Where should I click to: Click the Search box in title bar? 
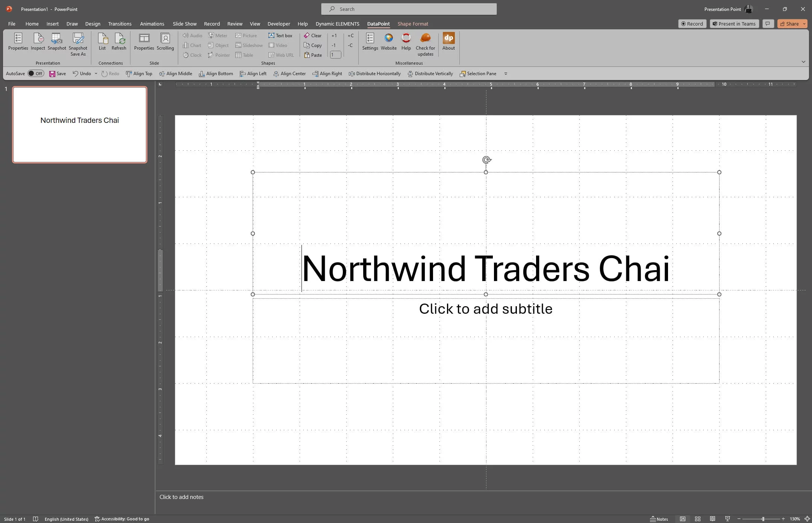tap(409, 9)
